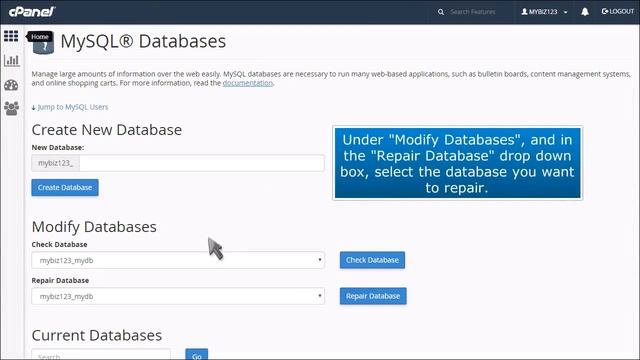Click the Repair Database button
The image size is (640, 360).
[373, 296]
